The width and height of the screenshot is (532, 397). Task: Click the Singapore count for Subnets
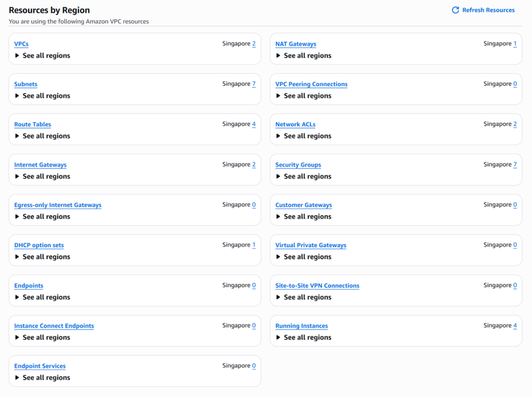(x=254, y=84)
